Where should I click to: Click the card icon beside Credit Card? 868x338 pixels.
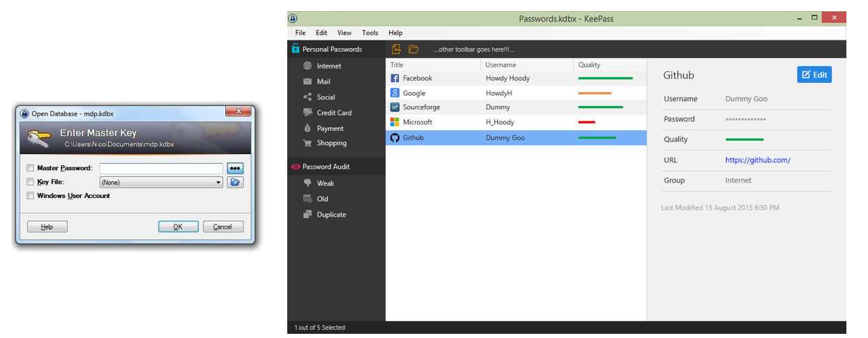point(307,112)
